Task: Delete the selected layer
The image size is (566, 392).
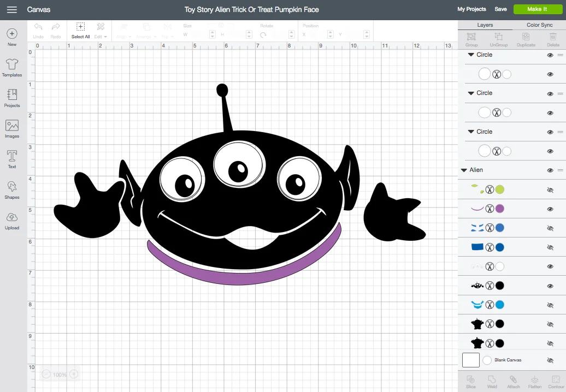Action: coord(553,40)
